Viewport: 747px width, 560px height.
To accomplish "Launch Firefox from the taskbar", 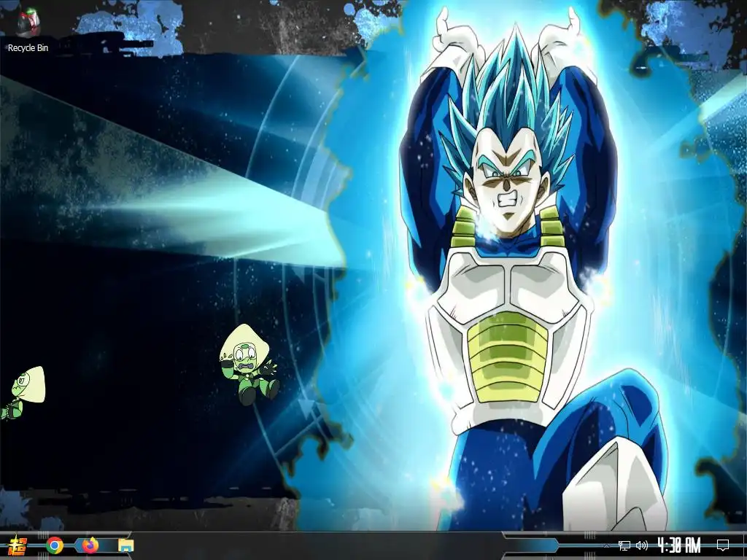I will (x=90, y=545).
